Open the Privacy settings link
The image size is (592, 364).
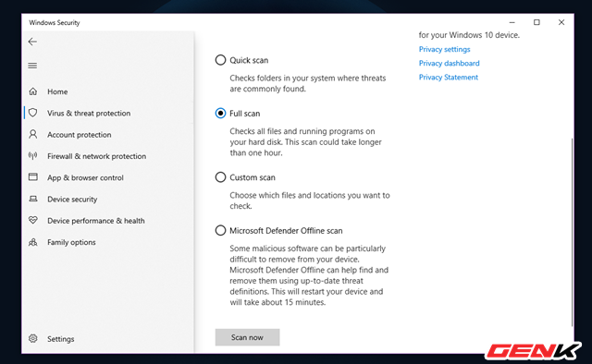click(444, 49)
